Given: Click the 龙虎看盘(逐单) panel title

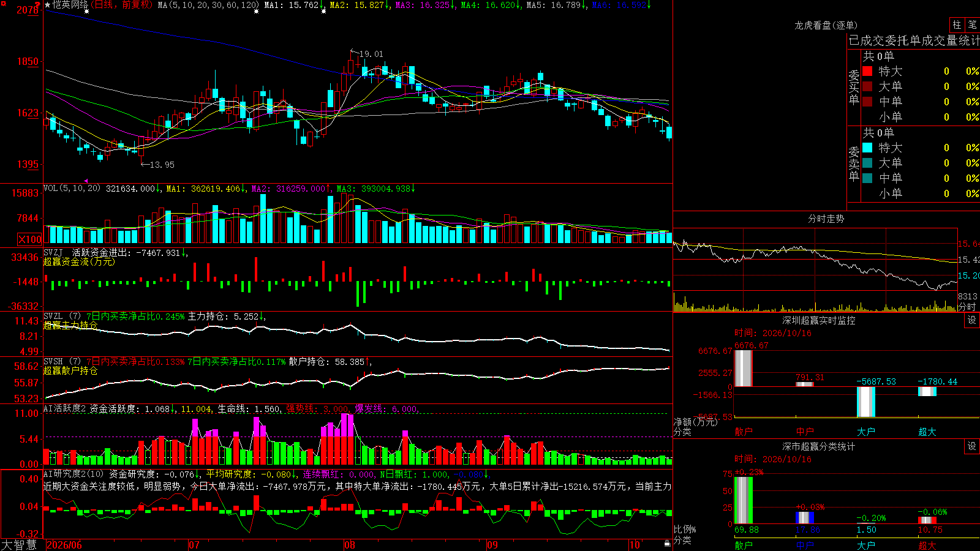Looking at the screenshot, I should (826, 25).
